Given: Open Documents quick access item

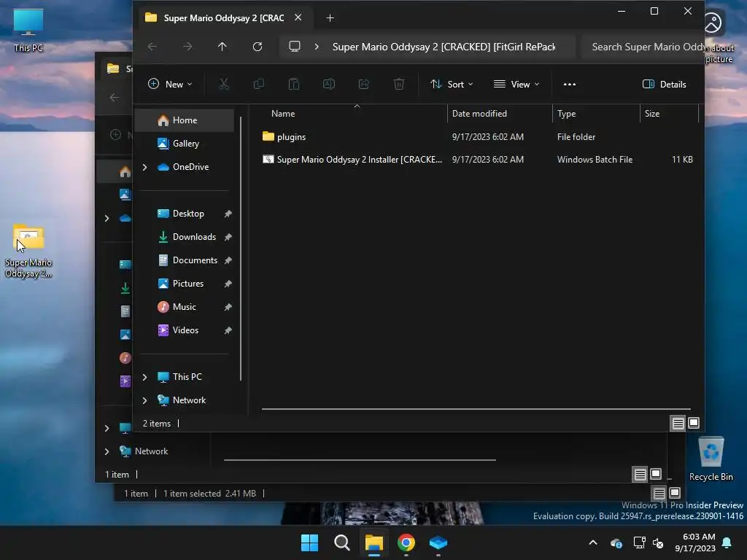Looking at the screenshot, I should [185, 260].
